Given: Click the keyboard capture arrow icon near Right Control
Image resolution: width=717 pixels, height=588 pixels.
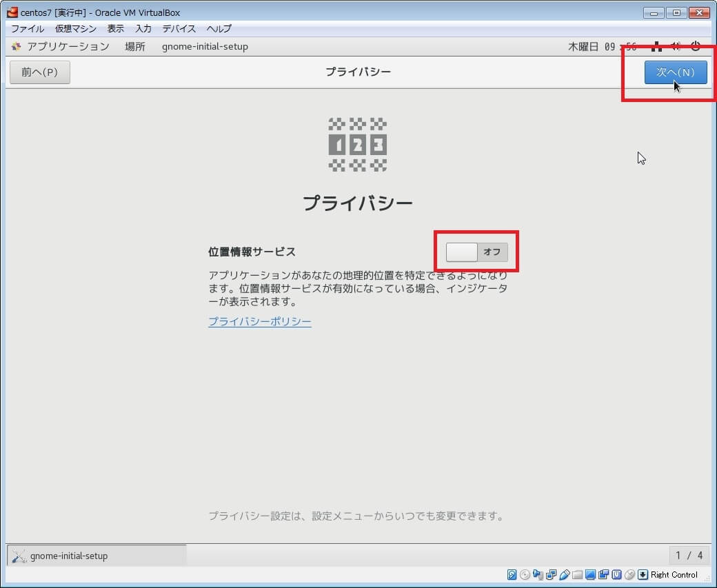Looking at the screenshot, I should pyautogui.click(x=643, y=575).
